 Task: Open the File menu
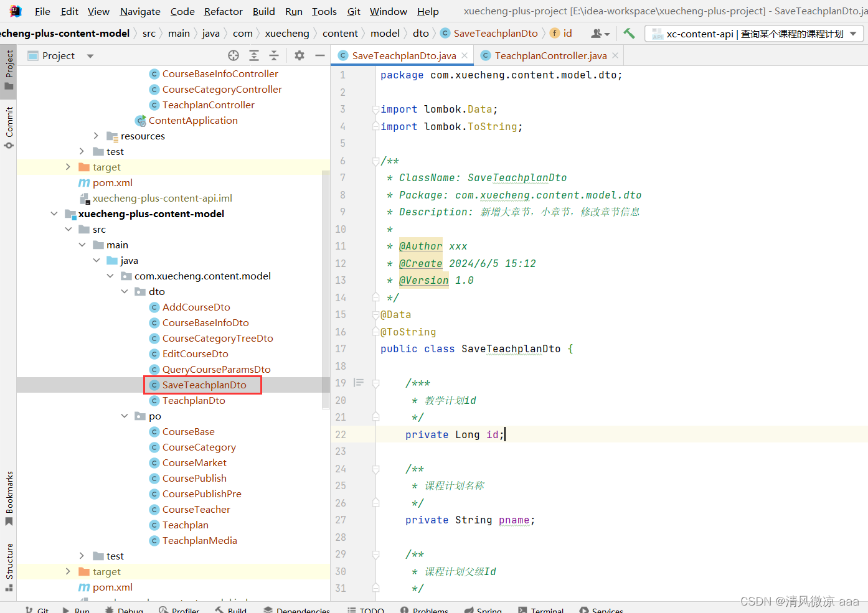coord(42,11)
